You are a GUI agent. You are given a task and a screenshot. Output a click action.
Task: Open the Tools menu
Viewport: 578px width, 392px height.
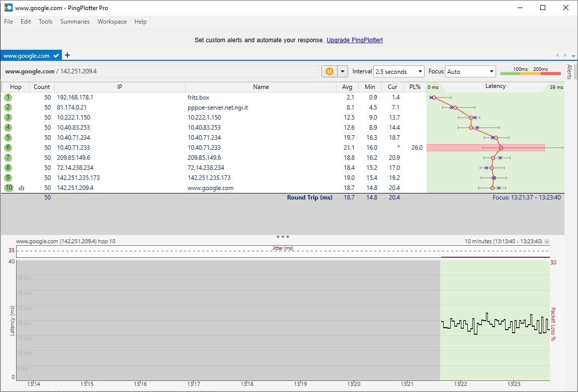click(45, 22)
